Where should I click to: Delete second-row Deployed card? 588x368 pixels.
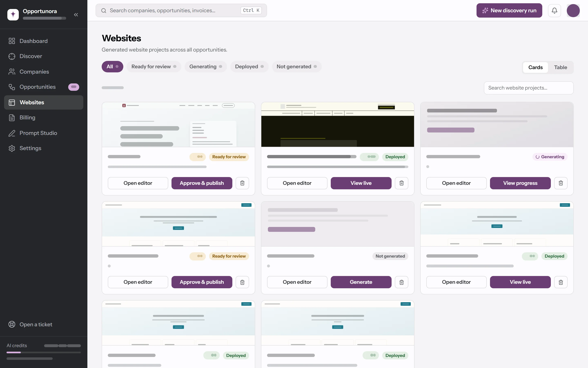pyautogui.click(x=561, y=282)
